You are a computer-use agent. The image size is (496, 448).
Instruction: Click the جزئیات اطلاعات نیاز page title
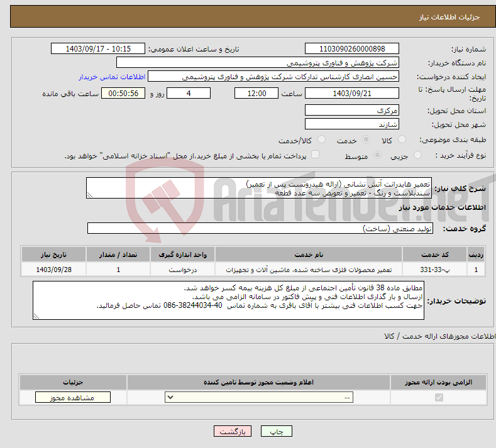click(449, 17)
